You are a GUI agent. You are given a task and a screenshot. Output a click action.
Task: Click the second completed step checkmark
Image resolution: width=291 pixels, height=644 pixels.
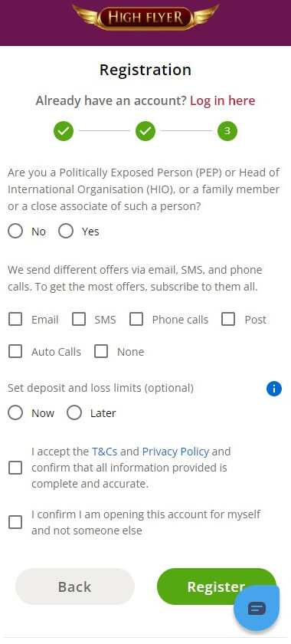pos(145,131)
